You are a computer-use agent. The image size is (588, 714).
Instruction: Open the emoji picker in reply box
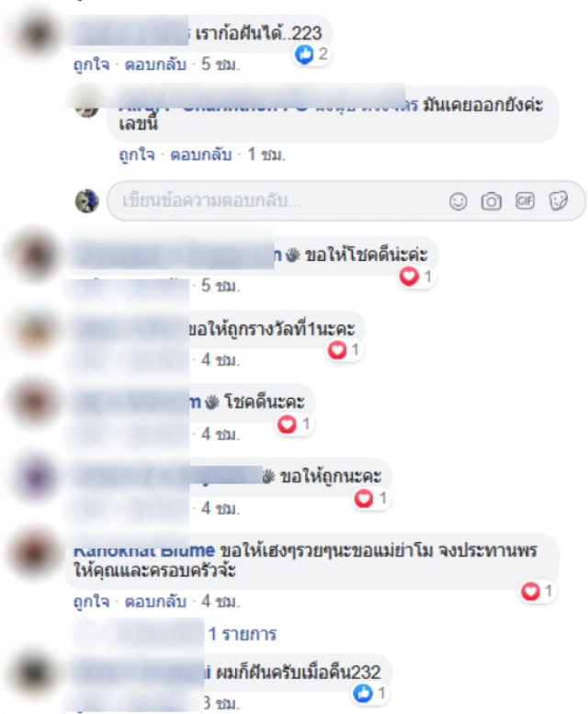458,201
